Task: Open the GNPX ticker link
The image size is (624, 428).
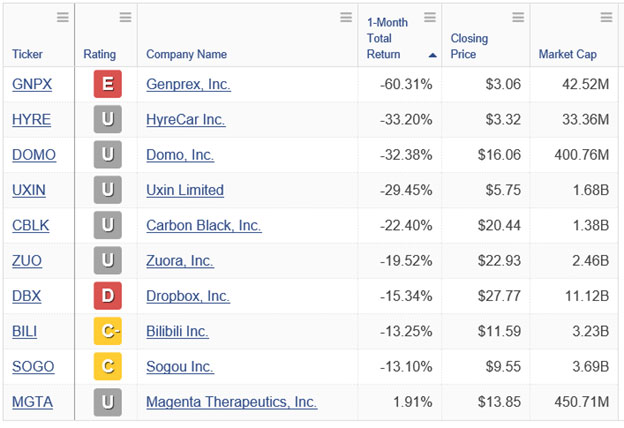Action: 32,84
